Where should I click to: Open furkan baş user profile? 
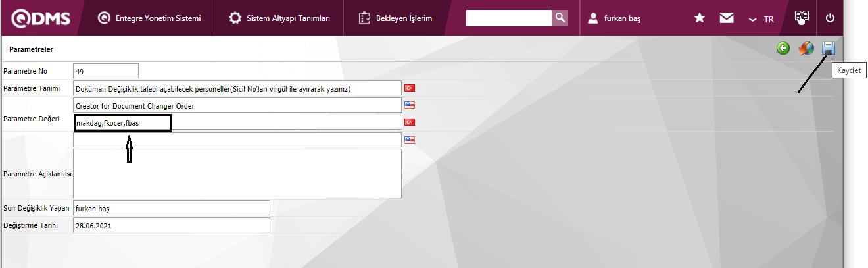614,18
